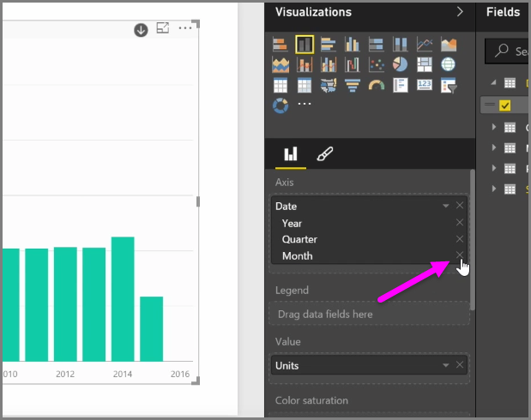Select the funnel chart visualization
The width and height of the screenshot is (531, 420).
(353, 85)
